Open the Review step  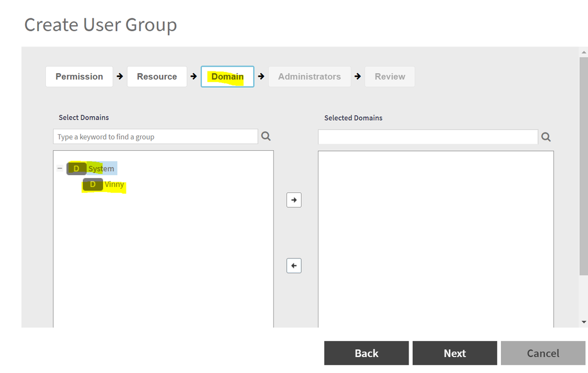(390, 77)
